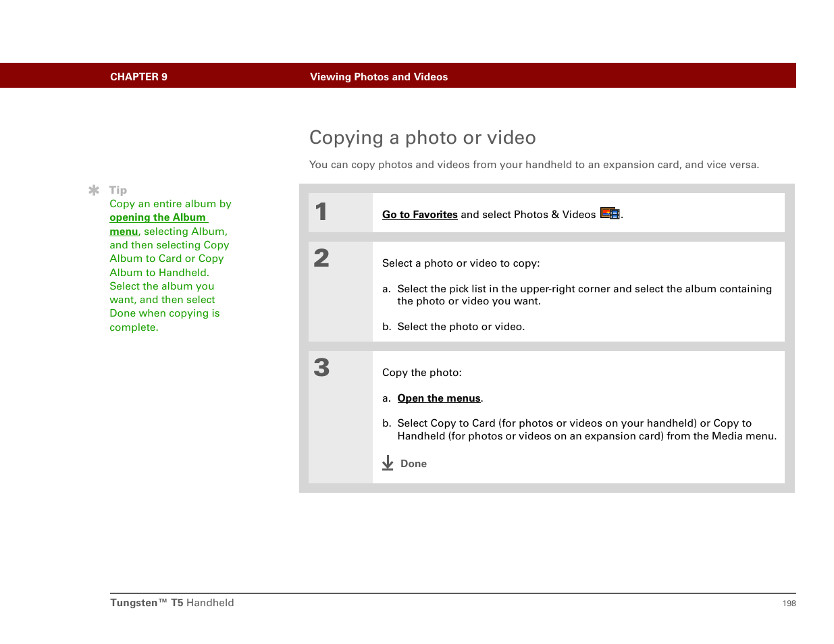Click the 'Copy the photo:' line
Viewport: 834px width, 644px height.
(x=422, y=373)
